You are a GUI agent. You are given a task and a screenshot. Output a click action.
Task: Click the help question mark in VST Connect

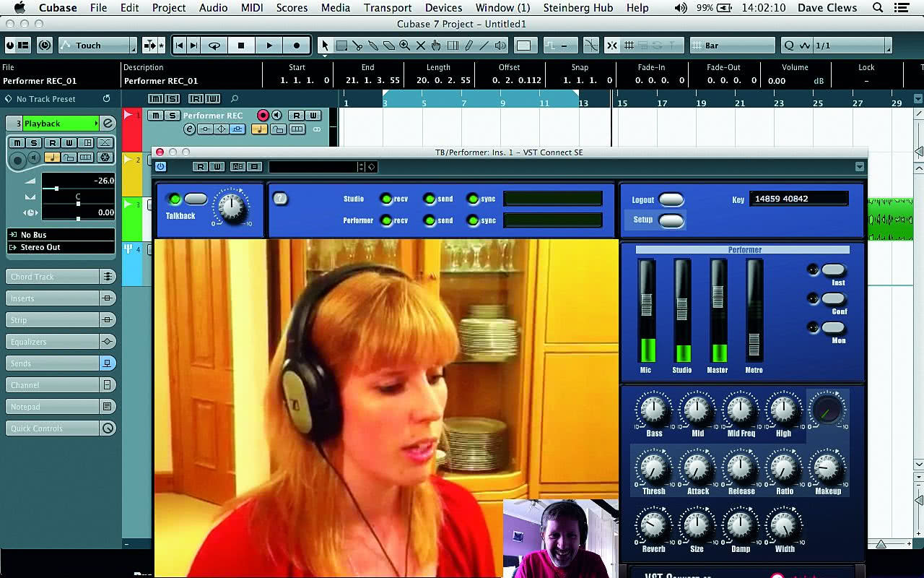tap(280, 199)
